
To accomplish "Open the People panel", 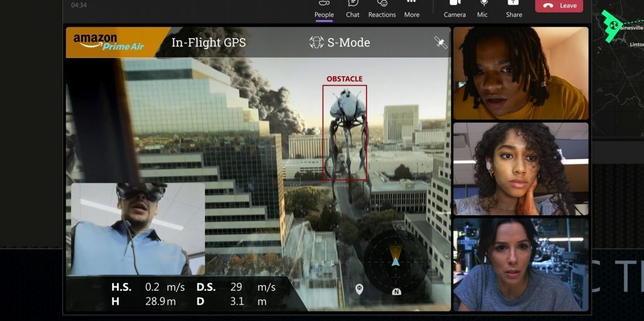I will click(324, 9).
